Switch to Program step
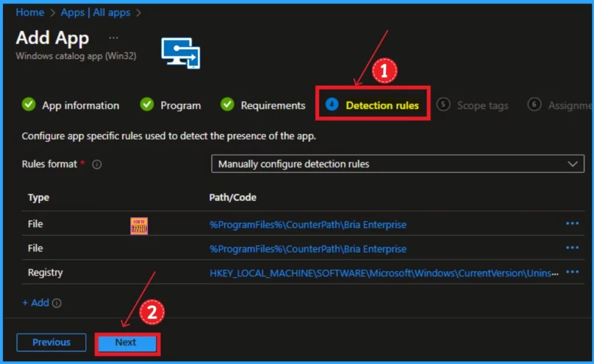The width and height of the screenshot is (594, 364). 180,105
